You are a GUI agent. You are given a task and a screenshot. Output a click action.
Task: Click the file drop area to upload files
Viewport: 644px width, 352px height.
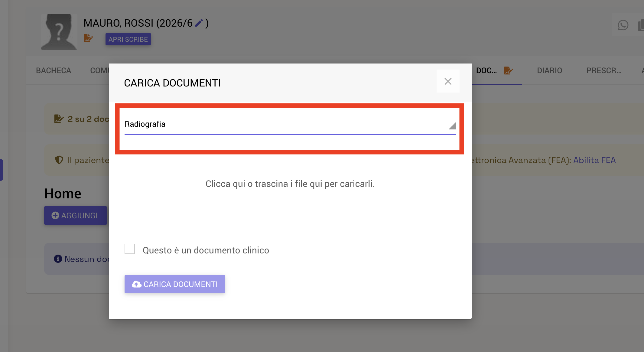pyautogui.click(x=290, y=184)
